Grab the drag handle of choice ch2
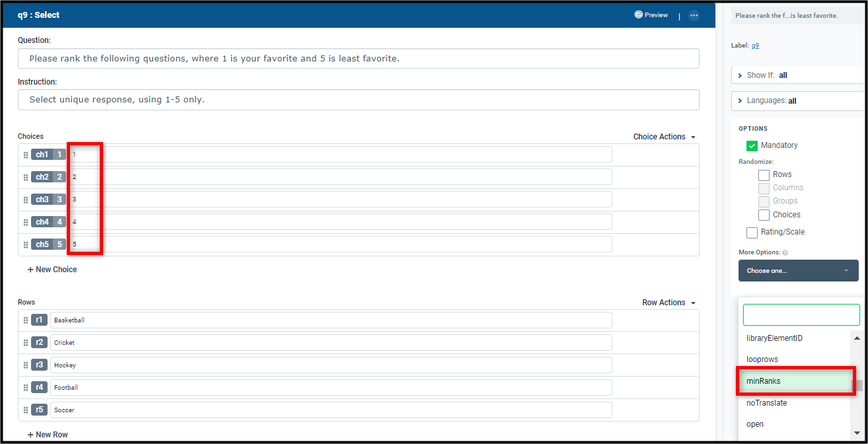Viewport: 868px width, 444px height. [x=26, y=177]
